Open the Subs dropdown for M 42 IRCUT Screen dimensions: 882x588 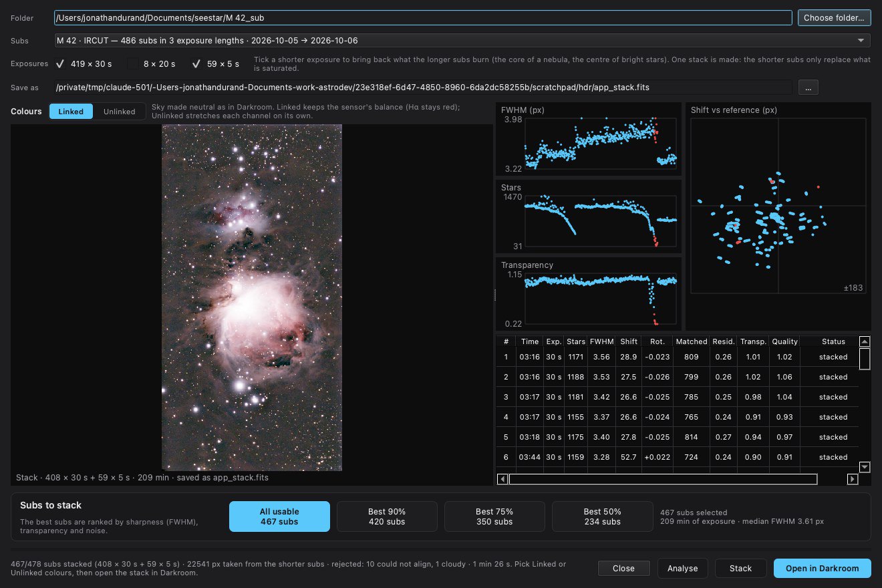coord(462,41)
